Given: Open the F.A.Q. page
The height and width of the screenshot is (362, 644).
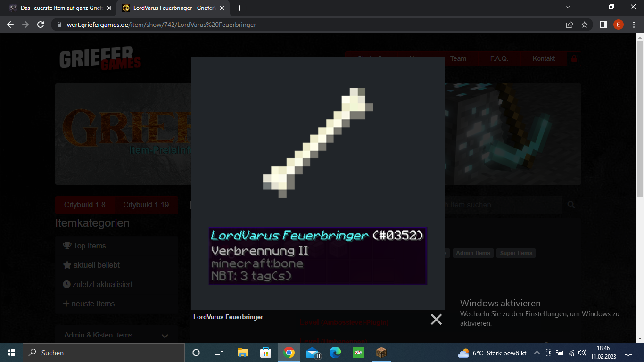Looking at the screenshot, I should pyautogui.click(x=499, y=58).
